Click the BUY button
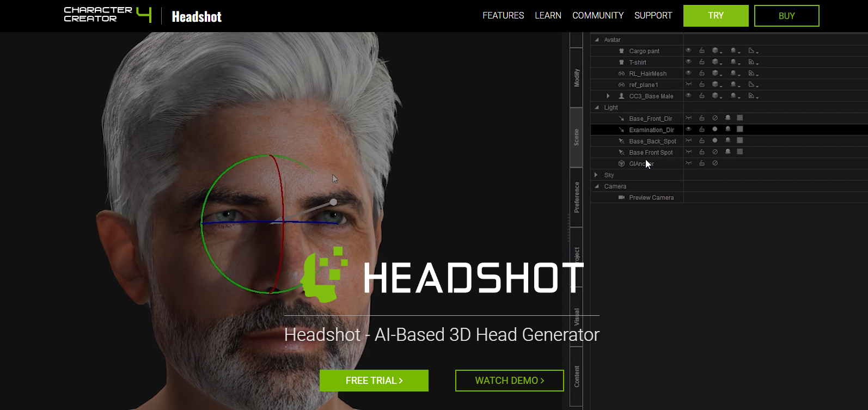868x410 pixels. (x=787, y=16)
